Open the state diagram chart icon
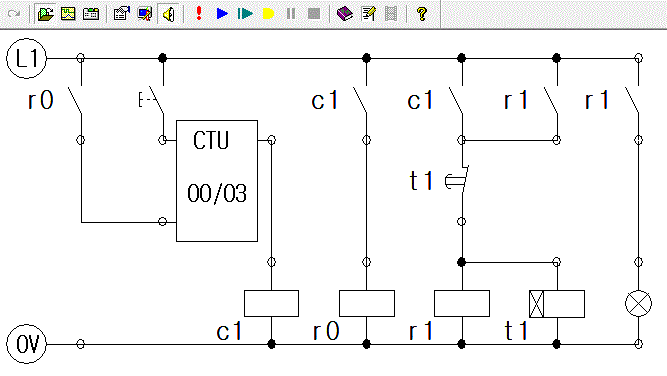The height and width of the screenshot is (376, 667). pyautogui.click(x=68, y=14)
